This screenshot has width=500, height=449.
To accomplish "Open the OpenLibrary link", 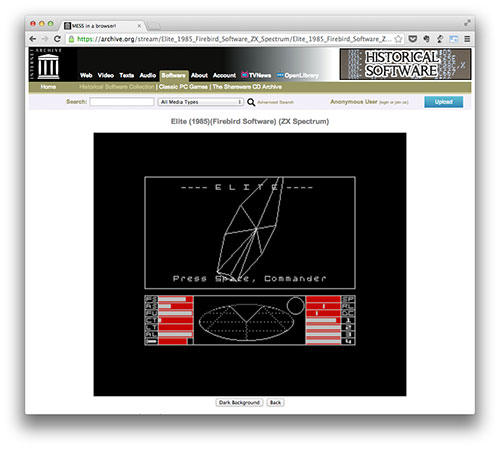I will [x=298, y=75].
